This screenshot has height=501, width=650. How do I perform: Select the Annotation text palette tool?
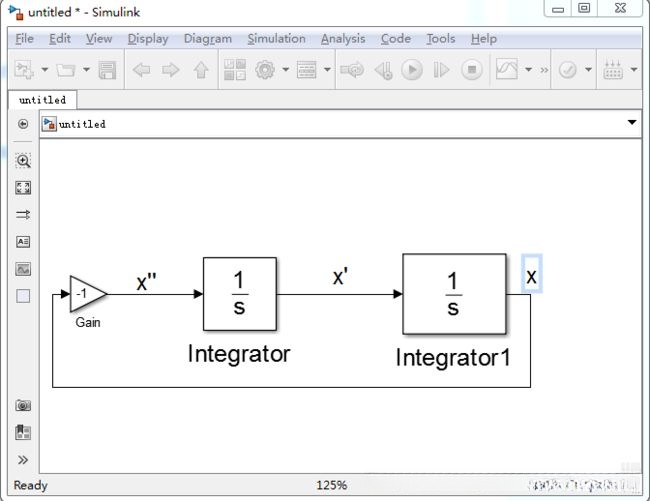click(23, 242)
